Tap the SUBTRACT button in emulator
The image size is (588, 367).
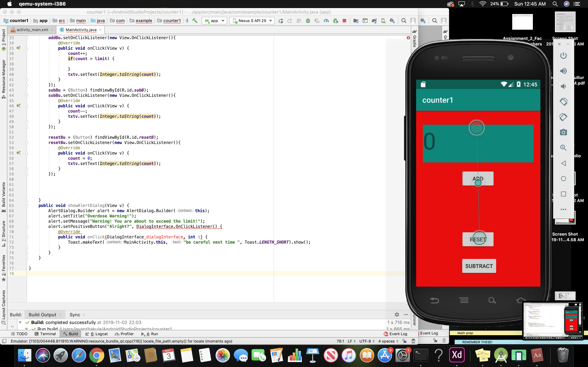coord(479,266)
